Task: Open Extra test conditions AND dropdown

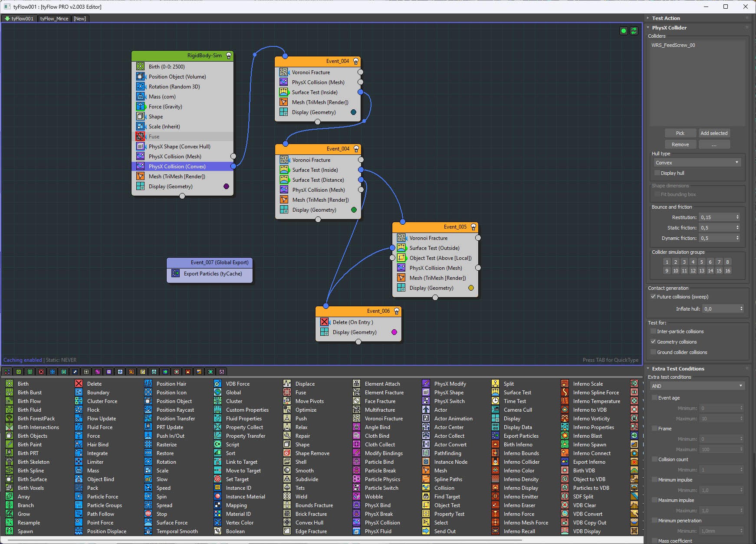Action: pyautogui.click(x=697, y=386)
